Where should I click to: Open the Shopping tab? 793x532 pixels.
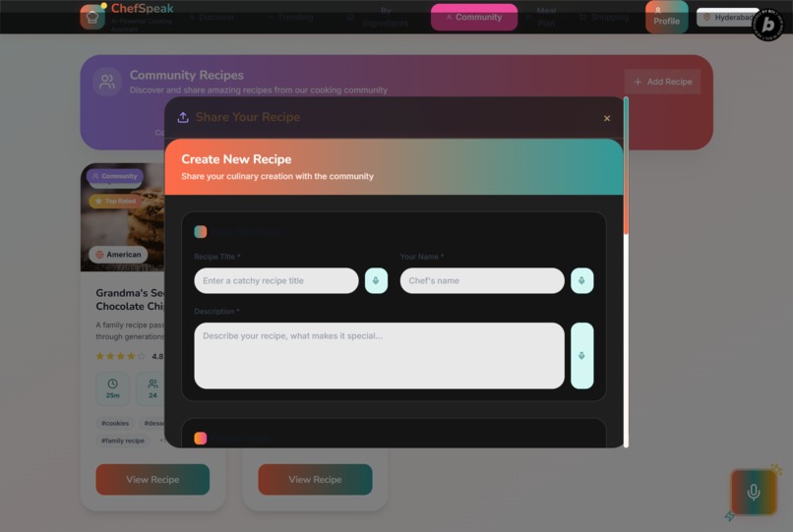click(604, 17)
